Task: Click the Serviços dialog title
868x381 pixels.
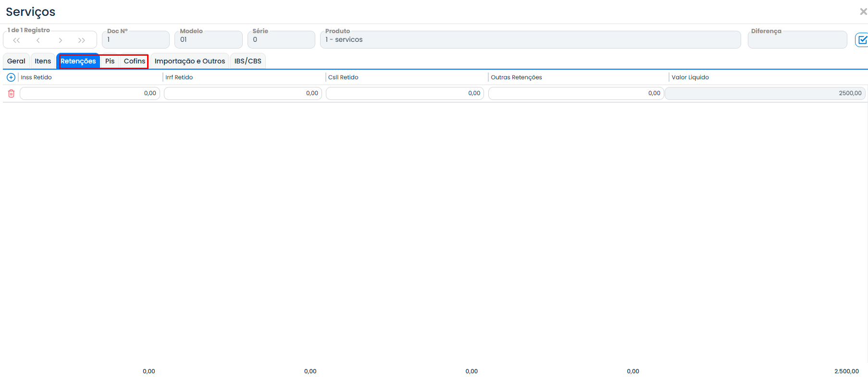Action: click(x=31, y=12)
